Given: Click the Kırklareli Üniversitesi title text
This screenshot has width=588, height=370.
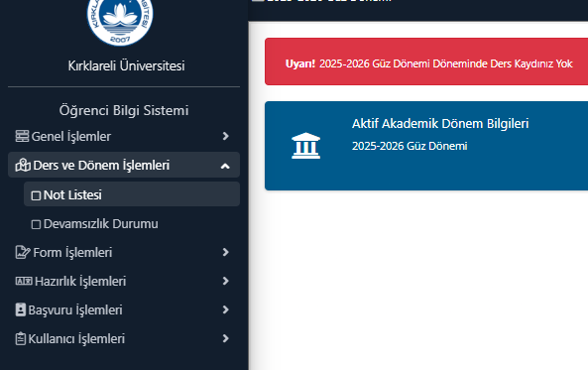Looking at the screenshot, I should (126, 65).
